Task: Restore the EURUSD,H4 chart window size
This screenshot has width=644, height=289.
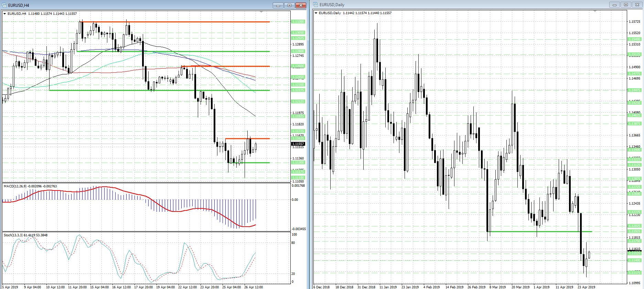Action: tap(289, 5)
